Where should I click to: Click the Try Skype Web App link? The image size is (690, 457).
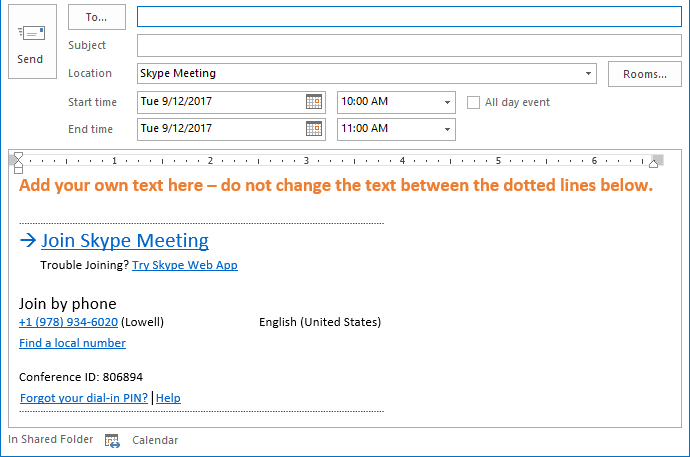185,265
